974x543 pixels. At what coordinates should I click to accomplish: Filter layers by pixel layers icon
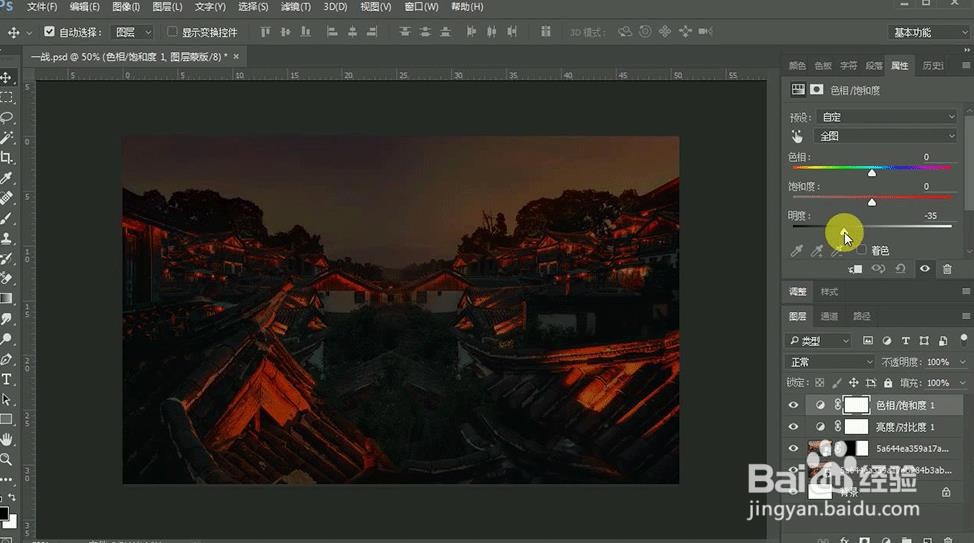tap(868, 340)
